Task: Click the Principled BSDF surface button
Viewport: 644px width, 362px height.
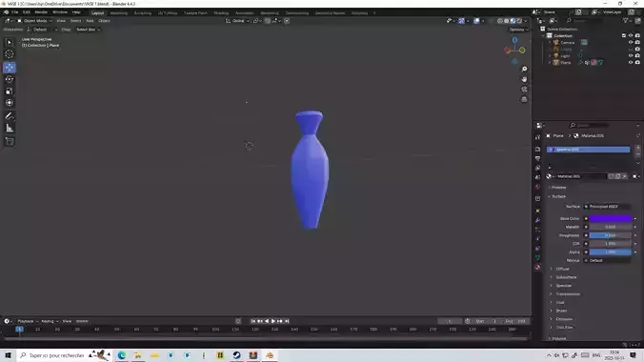Action: (608, 207)
